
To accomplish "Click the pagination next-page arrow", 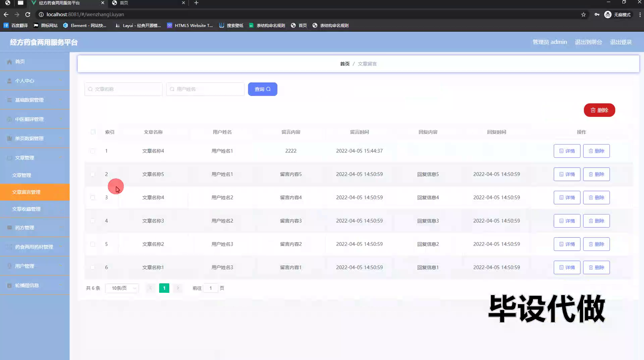I will (x=178, y=288).
